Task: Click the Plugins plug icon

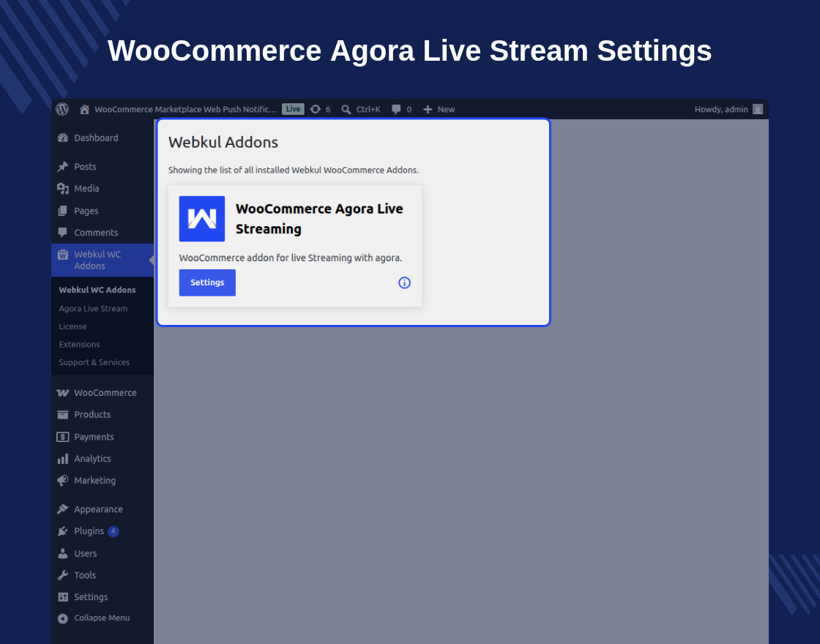Action: coord(63,531)
